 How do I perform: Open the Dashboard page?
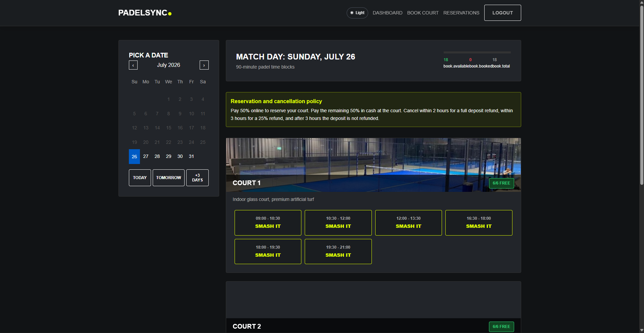click(387, 13)
